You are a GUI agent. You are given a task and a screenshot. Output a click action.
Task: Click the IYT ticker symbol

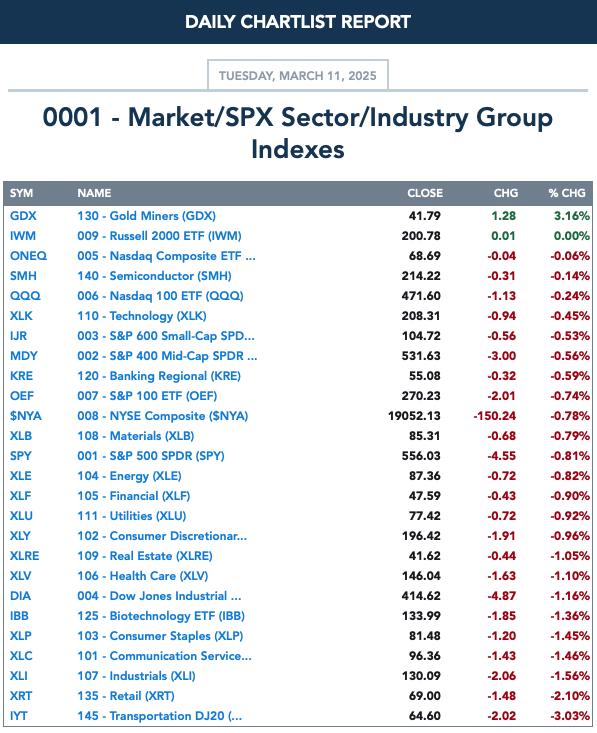pyautogui.click(x=19, y=716)
